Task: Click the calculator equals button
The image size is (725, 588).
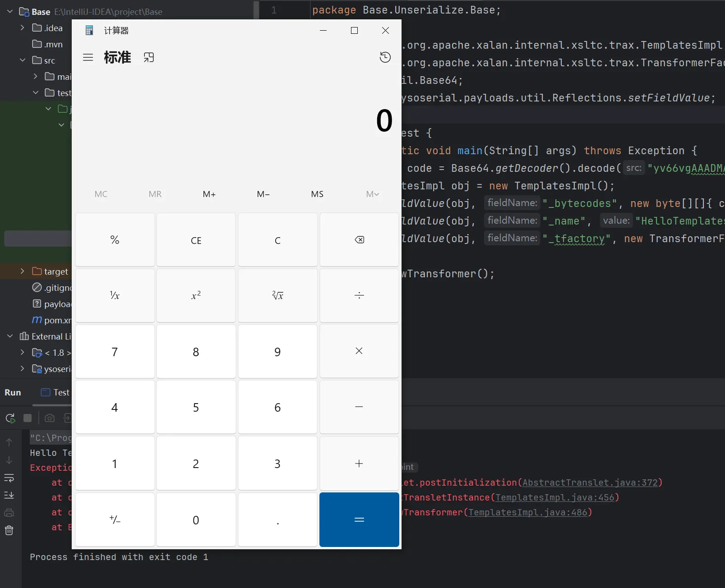Action: coord(359,520)
